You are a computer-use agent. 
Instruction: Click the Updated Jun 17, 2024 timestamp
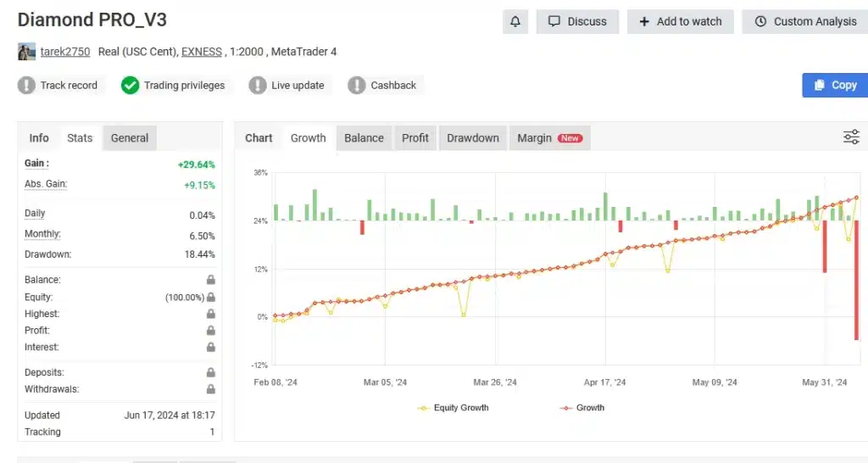click(x=170, y=415)
